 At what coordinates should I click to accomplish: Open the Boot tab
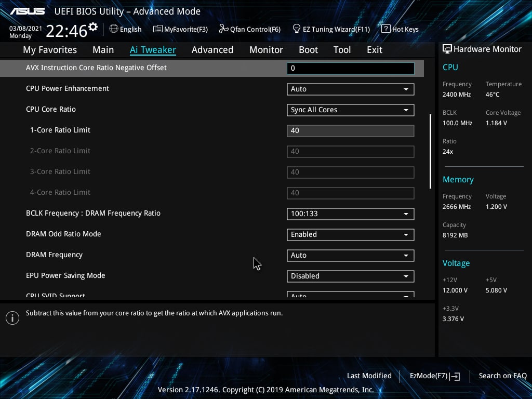pos(308,50)
